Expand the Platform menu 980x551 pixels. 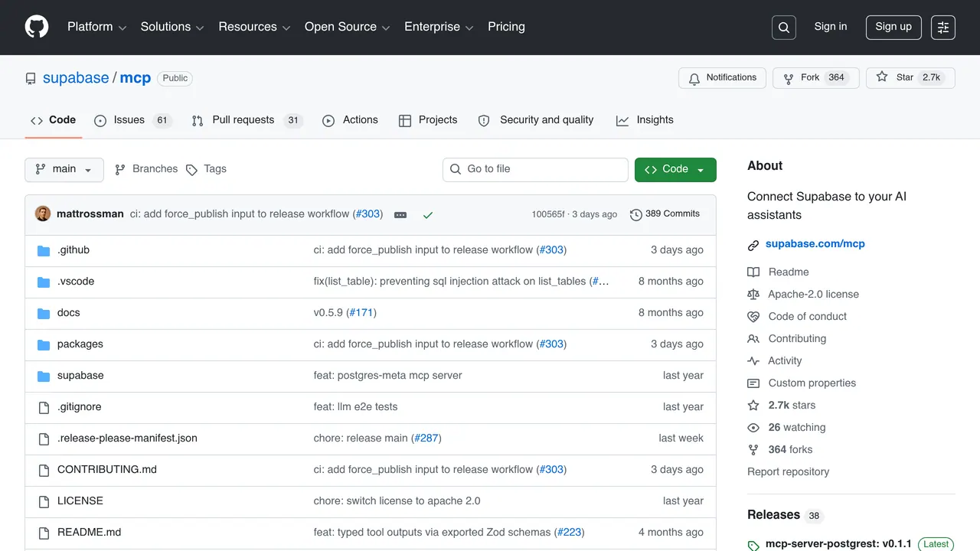point(96,27)
